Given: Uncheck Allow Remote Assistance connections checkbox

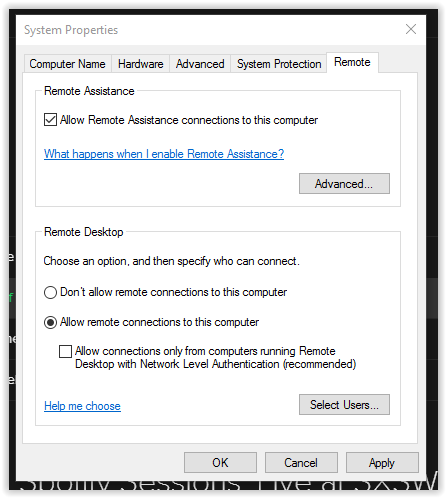Looking at the screenshot, I should [x=50, y=120].
